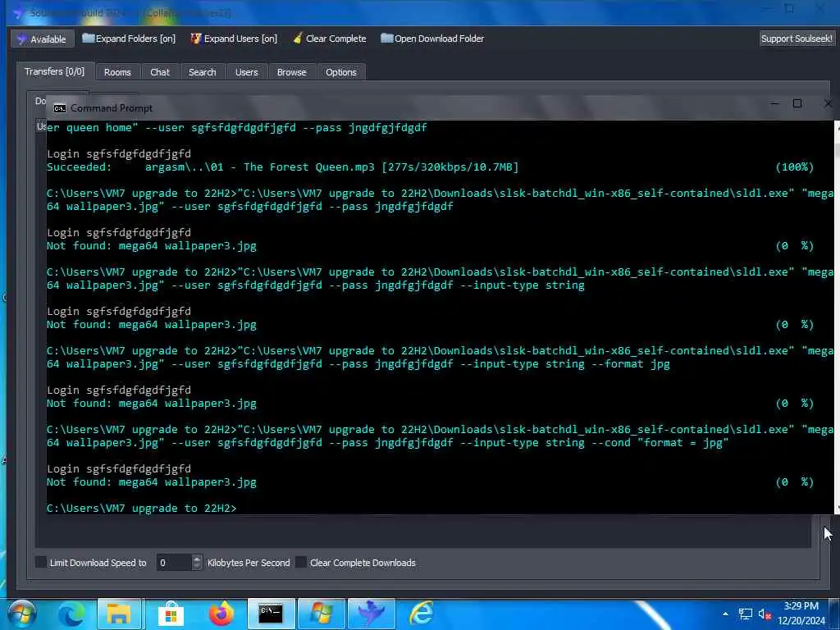Click '(100%)' progress text

[x=794, y=167]
